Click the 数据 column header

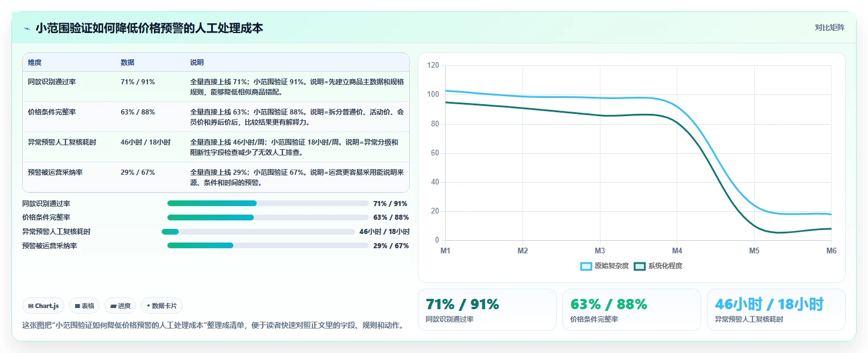point(127,63)
